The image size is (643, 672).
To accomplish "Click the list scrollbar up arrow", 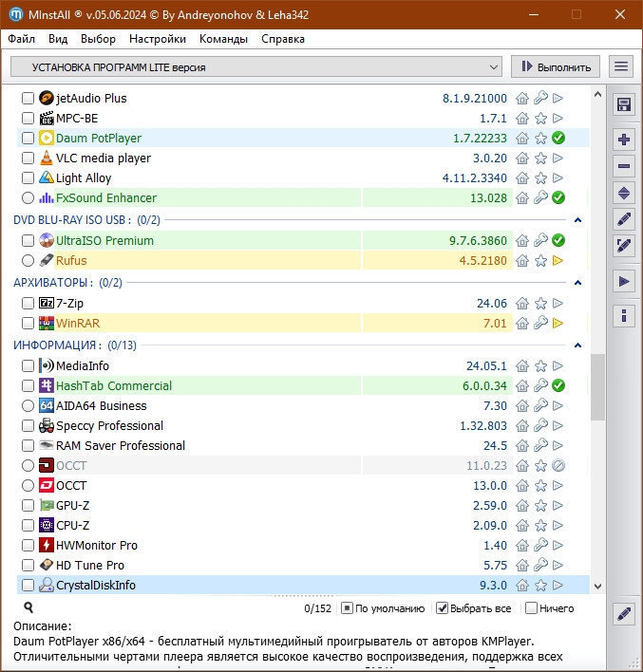I will [x=597, y=94].
